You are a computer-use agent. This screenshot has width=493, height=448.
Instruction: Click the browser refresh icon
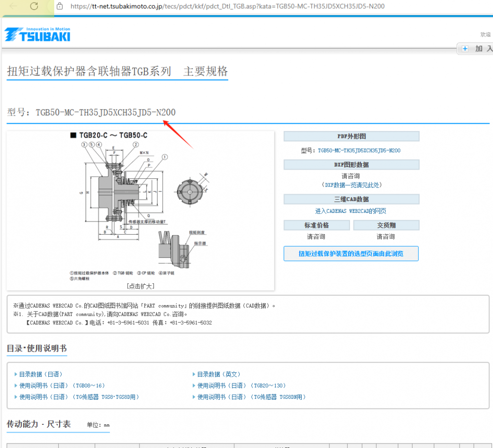pos(34,7)
